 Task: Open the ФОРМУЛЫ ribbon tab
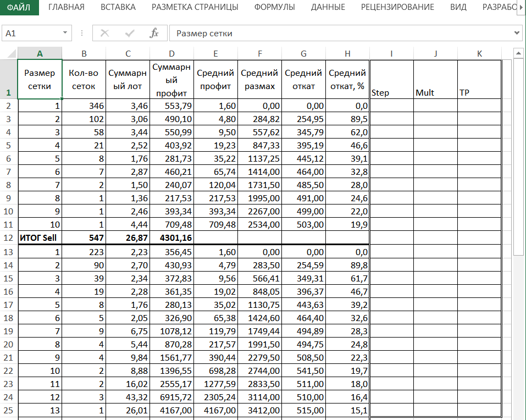[x=274, y=7]
